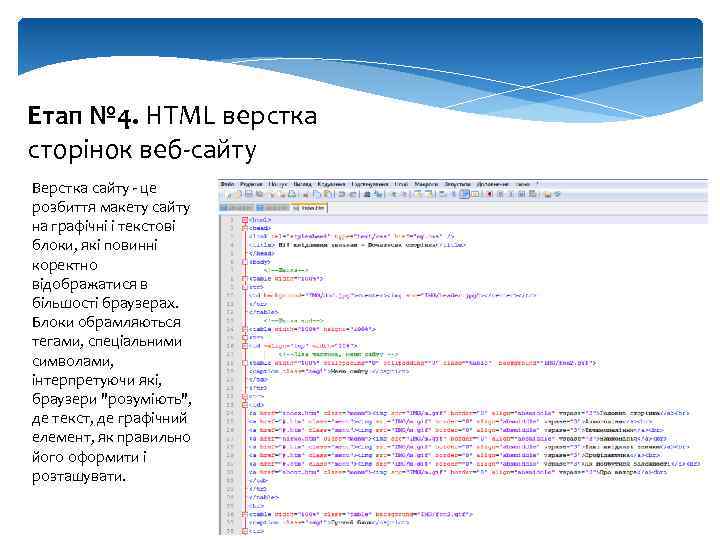Screen dimensions: 720x540
Task: Toggle Word wrap in the toolbar
Action: 442,195
